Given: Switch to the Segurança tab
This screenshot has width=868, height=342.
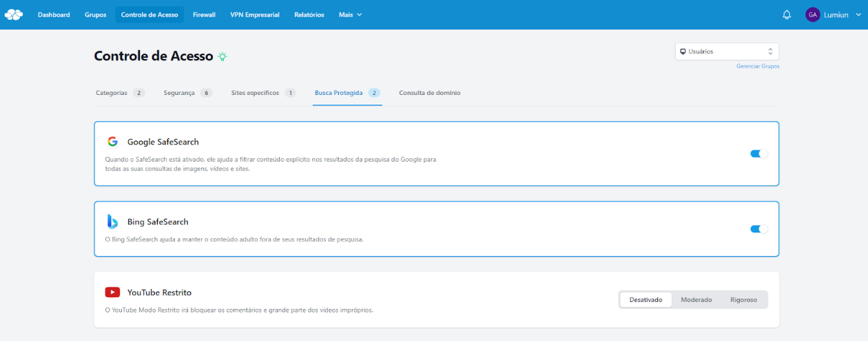Looking at the screenshot, I should (187, 93).
